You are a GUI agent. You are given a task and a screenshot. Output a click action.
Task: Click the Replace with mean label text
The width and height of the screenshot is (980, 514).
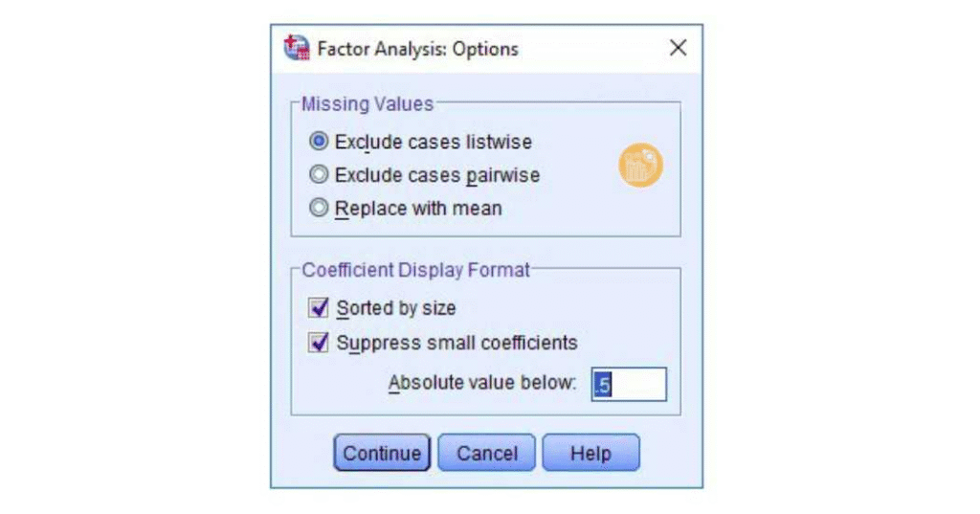(418, 208)
